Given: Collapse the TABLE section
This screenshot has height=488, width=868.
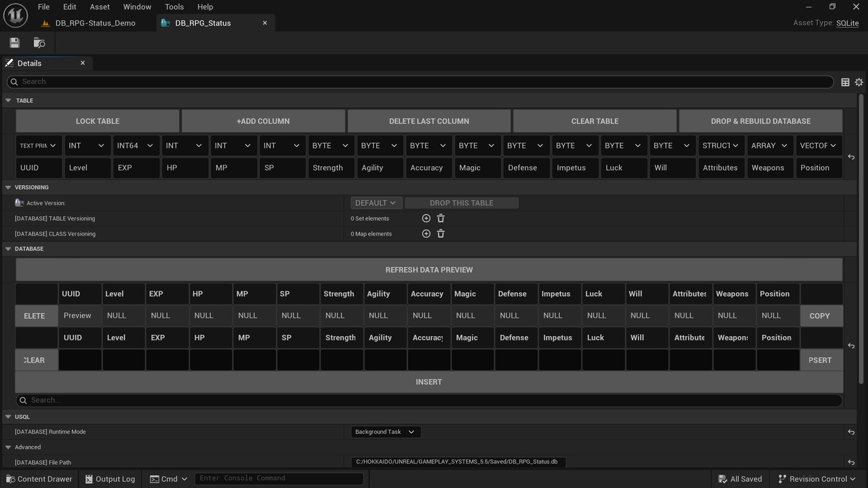Looking at the screenshot, I should tap(8, 100).
